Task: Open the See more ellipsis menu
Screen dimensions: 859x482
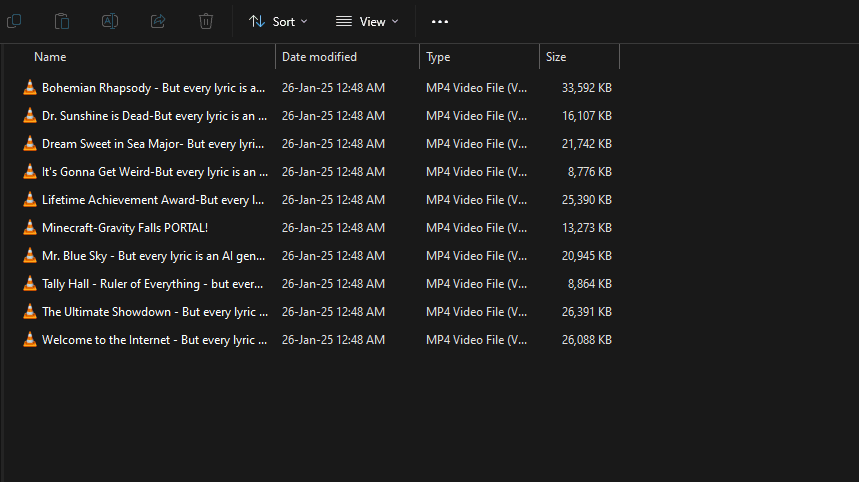Action: pyautogui.click(x=440, y=21)
